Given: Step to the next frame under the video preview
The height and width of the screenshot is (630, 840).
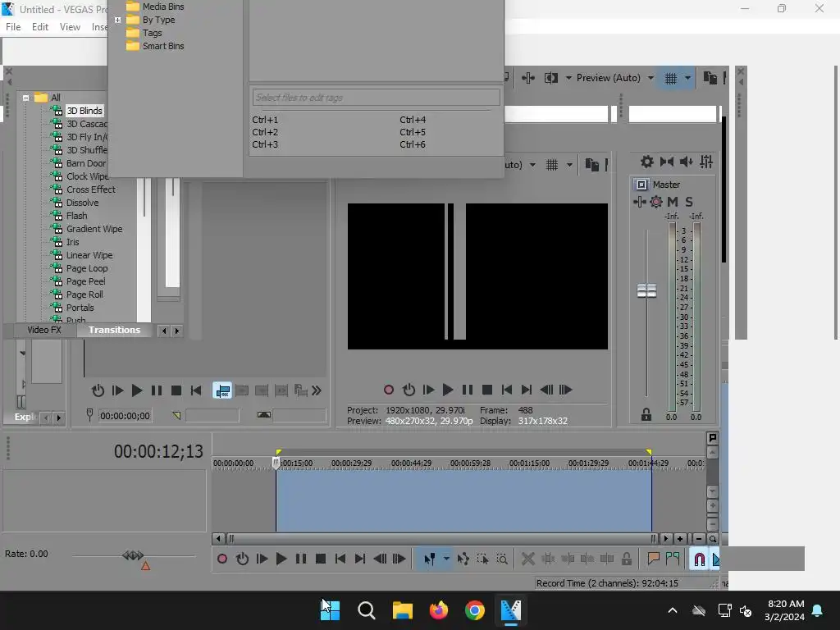Looking at the screenshot, I should coord(566,390).
